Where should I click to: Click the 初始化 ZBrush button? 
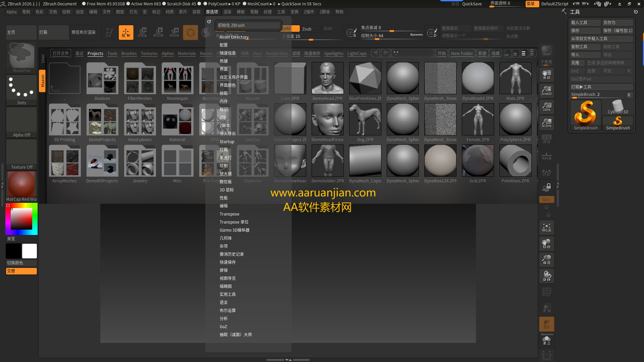[248, 25]
